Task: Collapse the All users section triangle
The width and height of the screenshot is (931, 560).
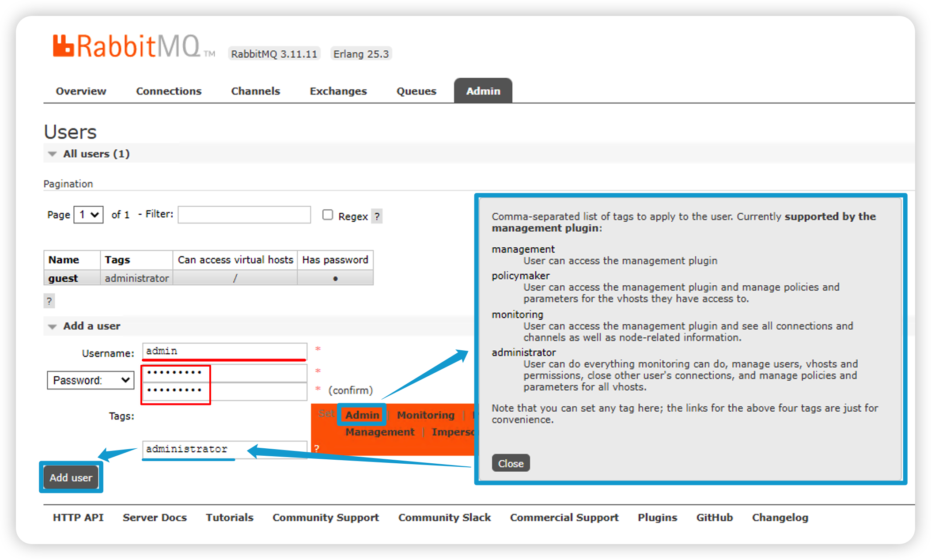Action: [x=53, y=154]
